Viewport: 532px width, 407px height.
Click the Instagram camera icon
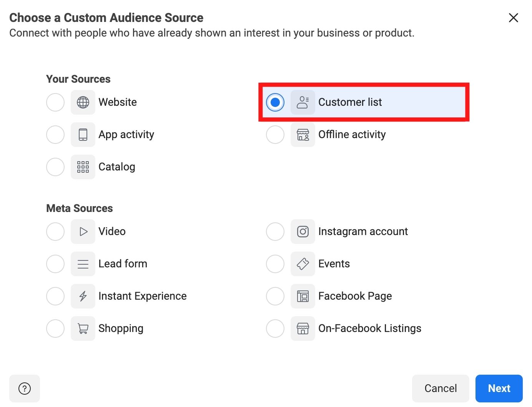(x=303, y=232)
